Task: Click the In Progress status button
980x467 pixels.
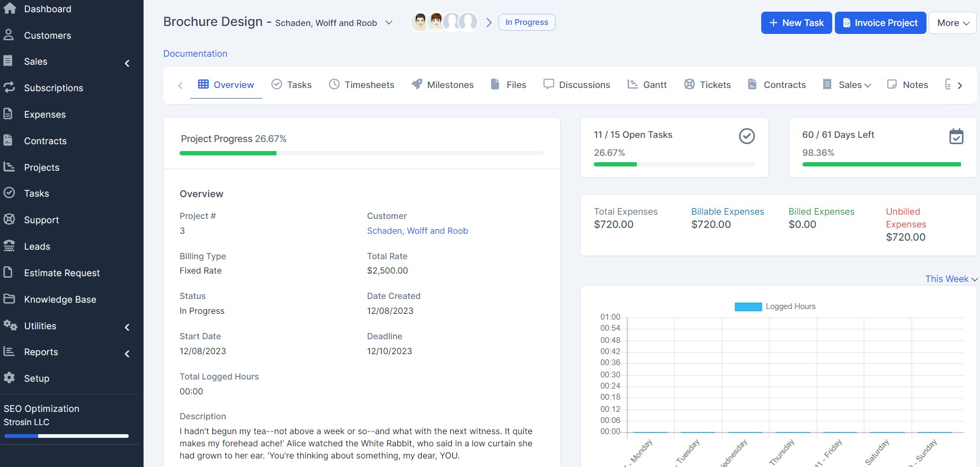Action: click(527, 22)
